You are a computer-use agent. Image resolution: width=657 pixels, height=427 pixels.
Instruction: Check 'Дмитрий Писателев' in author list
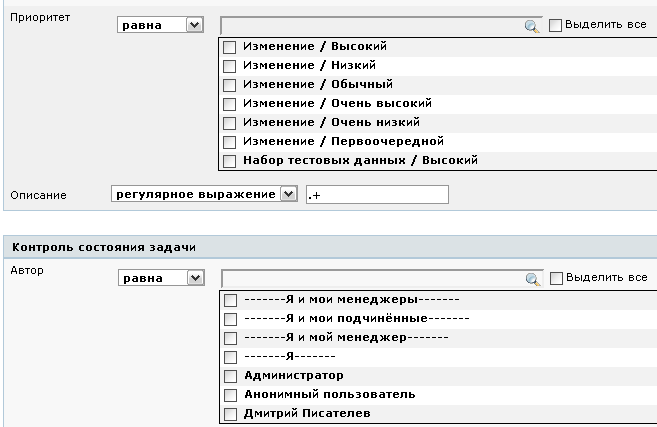(230, 414)
